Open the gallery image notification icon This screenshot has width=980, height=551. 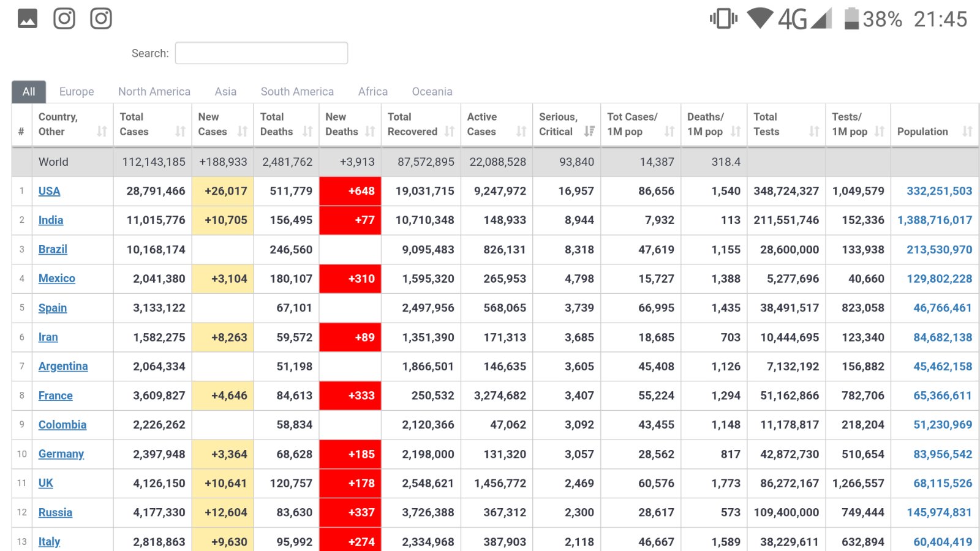coord(28,18)
